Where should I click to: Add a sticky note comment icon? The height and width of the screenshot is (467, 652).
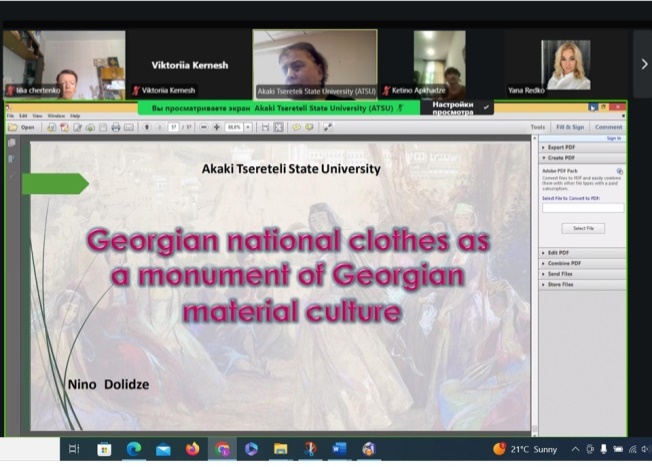click(296, 127)
